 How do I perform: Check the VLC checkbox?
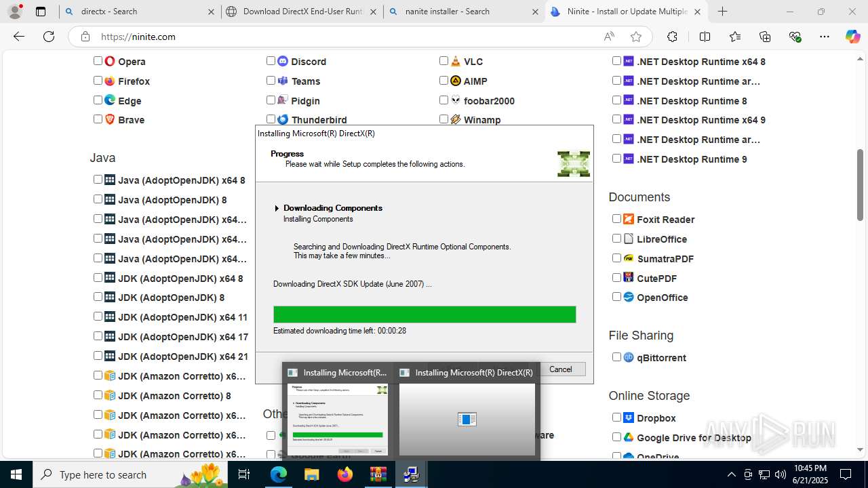click(x=443, y=61)
